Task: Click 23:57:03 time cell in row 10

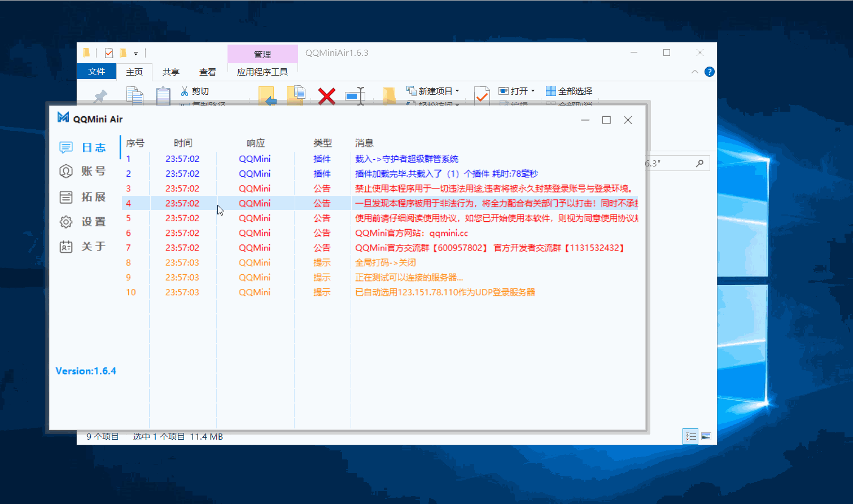Action: pyautogui.click(x=182, y=292)
